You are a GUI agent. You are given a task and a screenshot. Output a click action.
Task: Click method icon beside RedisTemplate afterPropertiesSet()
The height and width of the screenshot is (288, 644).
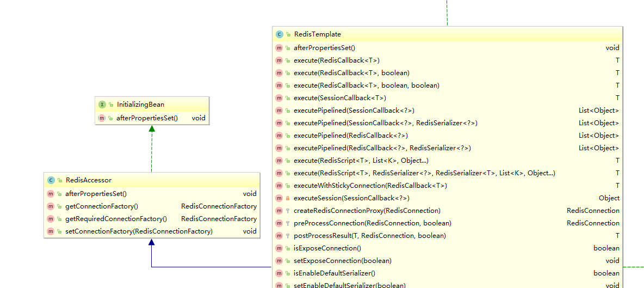coord(279,48)
